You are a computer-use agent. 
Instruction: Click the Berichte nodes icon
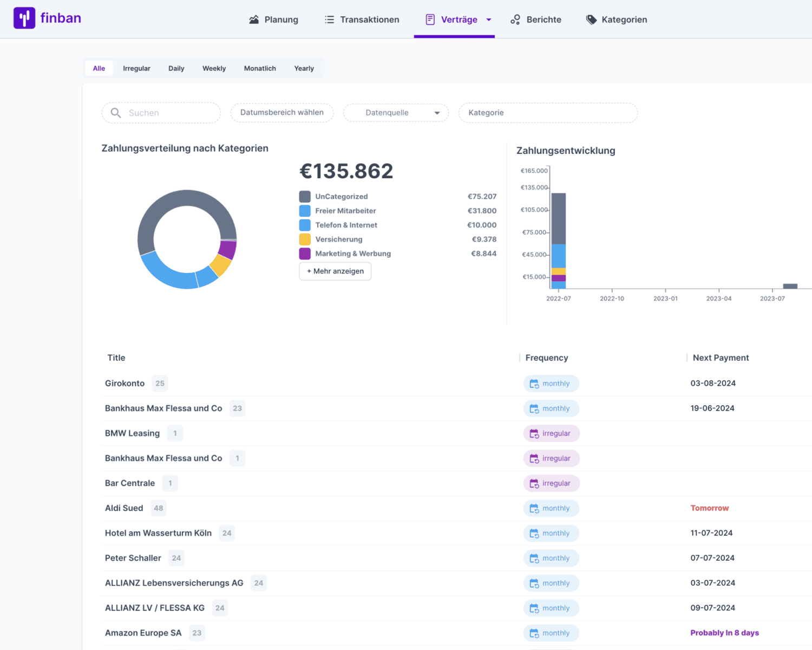(x=515, y=19)
